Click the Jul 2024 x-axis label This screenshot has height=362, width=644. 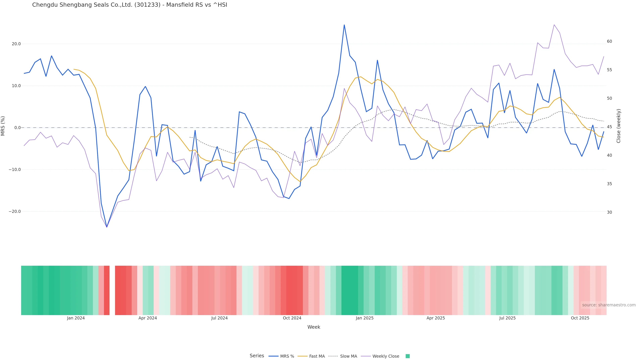coord(219,318)
